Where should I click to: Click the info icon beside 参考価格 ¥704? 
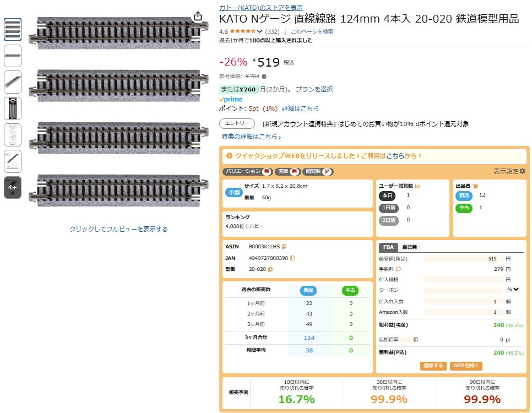264,77
